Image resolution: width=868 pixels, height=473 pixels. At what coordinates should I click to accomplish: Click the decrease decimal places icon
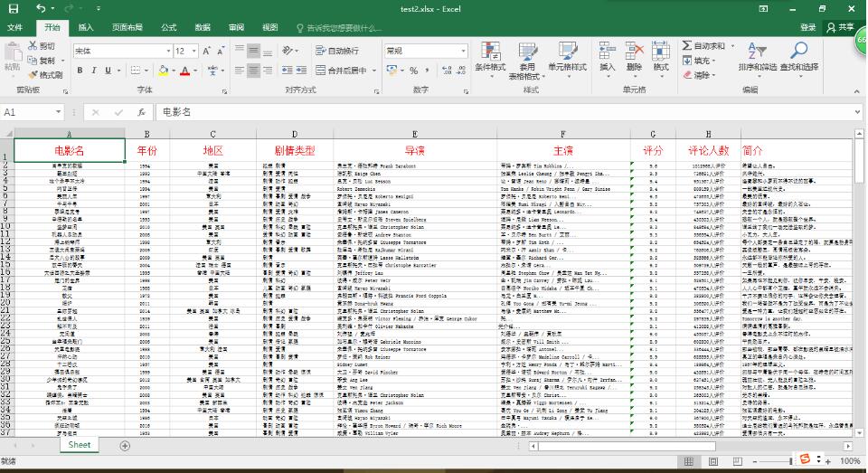[x=461, y=71]
